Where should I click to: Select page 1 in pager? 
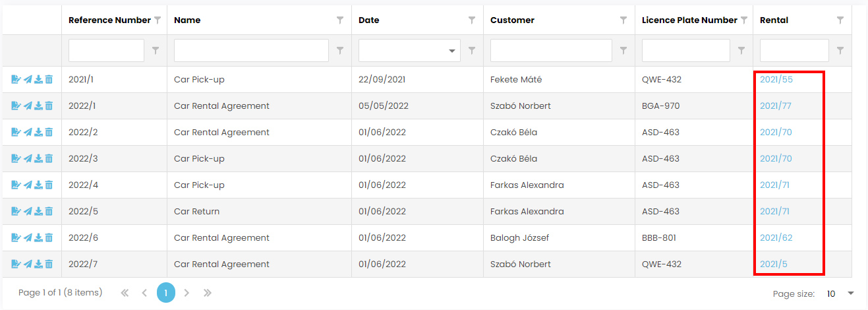pyautogui.click(x=166, y=293)
